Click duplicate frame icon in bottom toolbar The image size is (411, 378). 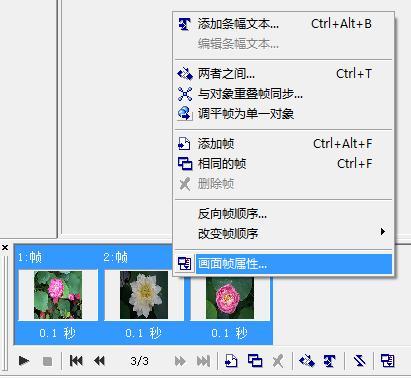click(255, 361)
